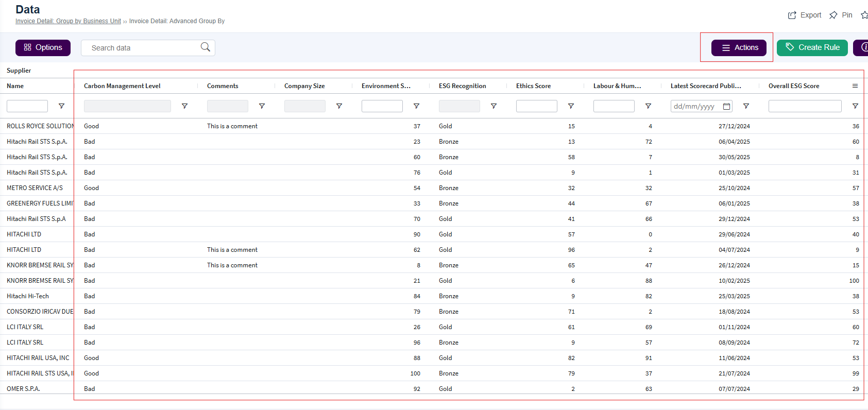The width and height of the screenshot is (868, 410).
Task: Select the CONSORZIO IRICAV DUE row
Action: [40, 312]
